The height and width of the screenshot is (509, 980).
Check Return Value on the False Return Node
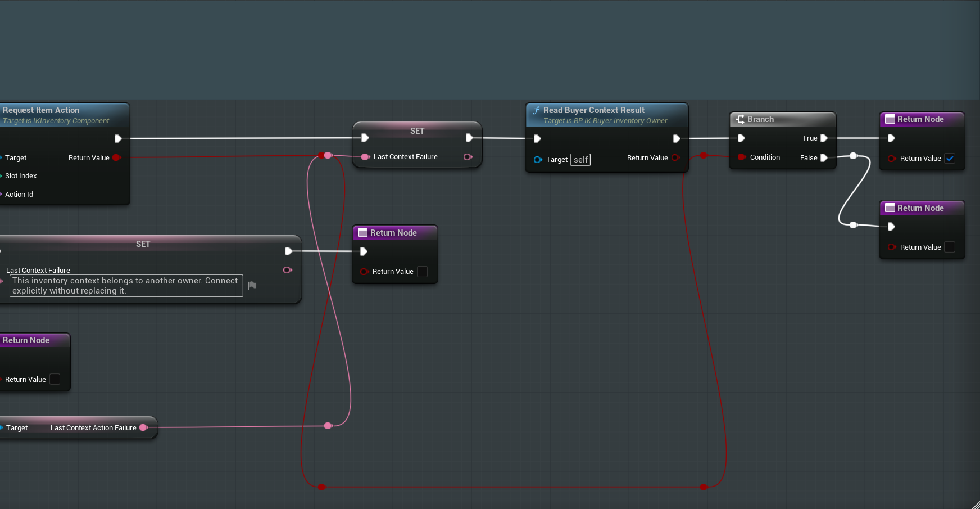(x=950, y=247)
